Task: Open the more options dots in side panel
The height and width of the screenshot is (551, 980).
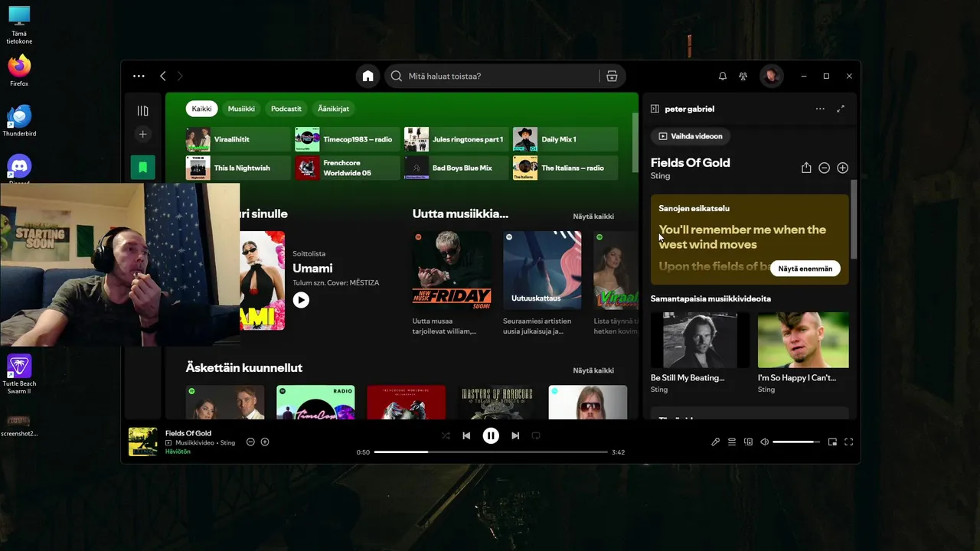Action: (x=820, y=109)
